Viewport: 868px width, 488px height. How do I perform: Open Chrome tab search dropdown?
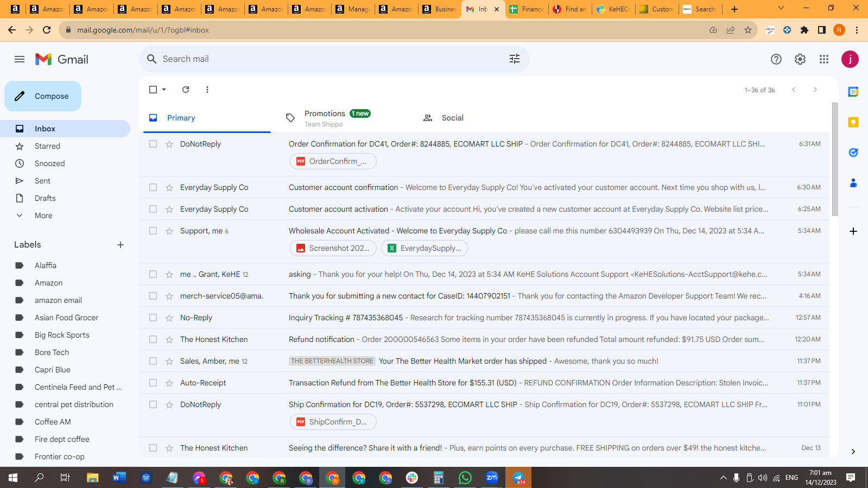coord(781,9)
